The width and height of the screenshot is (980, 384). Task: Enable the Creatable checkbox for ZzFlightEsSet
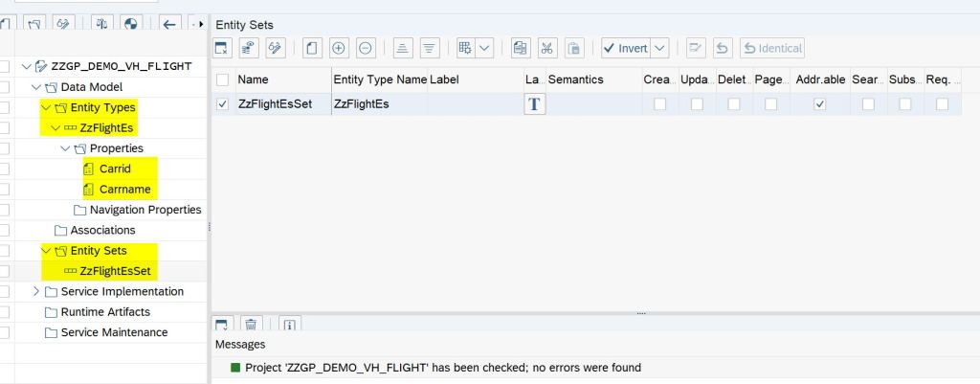[660, 104]
